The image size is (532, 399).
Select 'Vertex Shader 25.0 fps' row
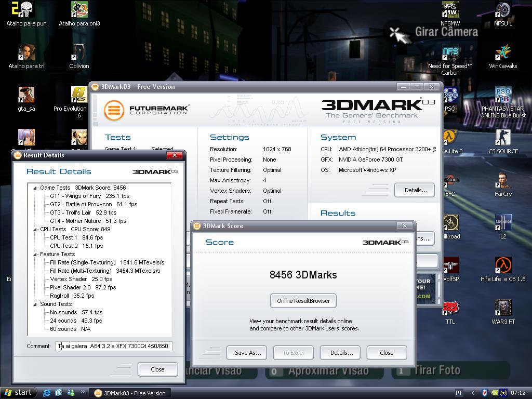point(81,279)
